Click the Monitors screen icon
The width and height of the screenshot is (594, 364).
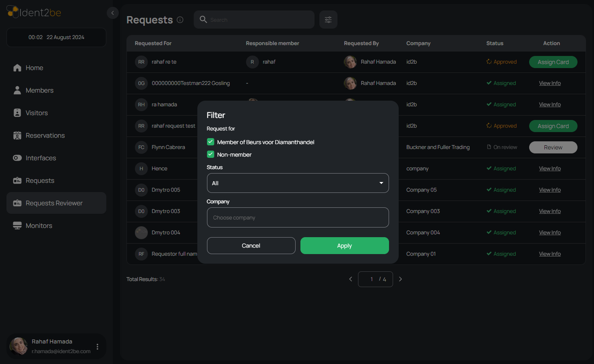click(x=17, y=225)
